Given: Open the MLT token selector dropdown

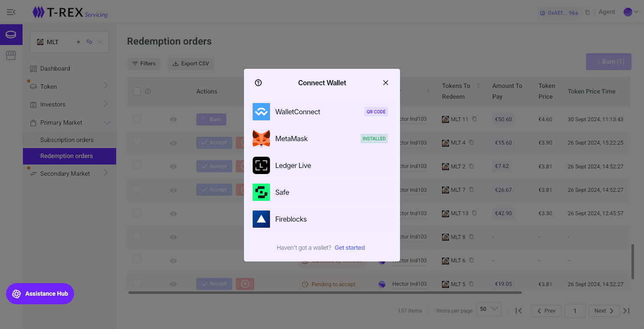Looking at the screenshot, I should point(69,42).
